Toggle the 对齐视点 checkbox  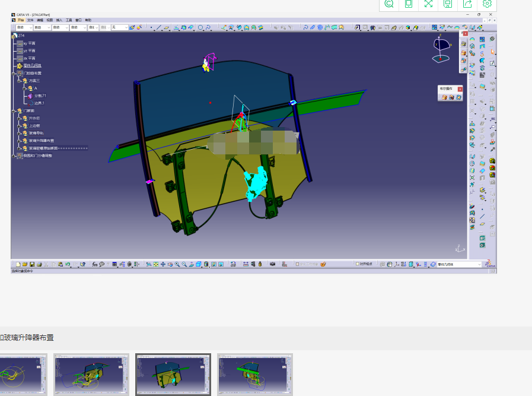click(357, 264)
